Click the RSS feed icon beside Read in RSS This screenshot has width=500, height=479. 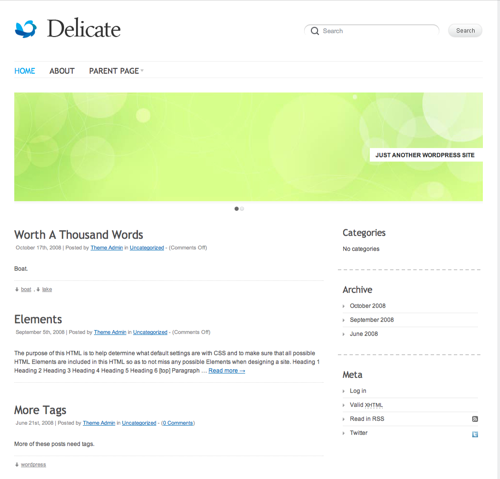pyautogui.click(x=475, y=419)
